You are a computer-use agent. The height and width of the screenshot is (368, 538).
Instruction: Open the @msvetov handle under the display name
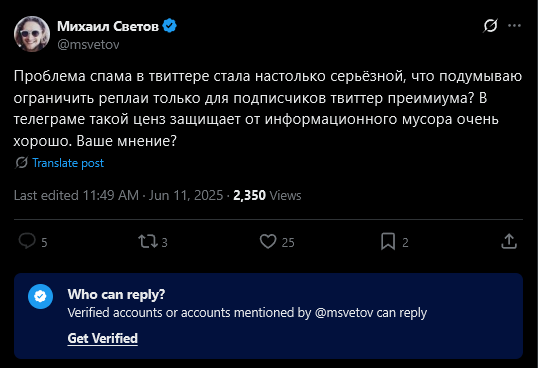(x=88, y=45)
